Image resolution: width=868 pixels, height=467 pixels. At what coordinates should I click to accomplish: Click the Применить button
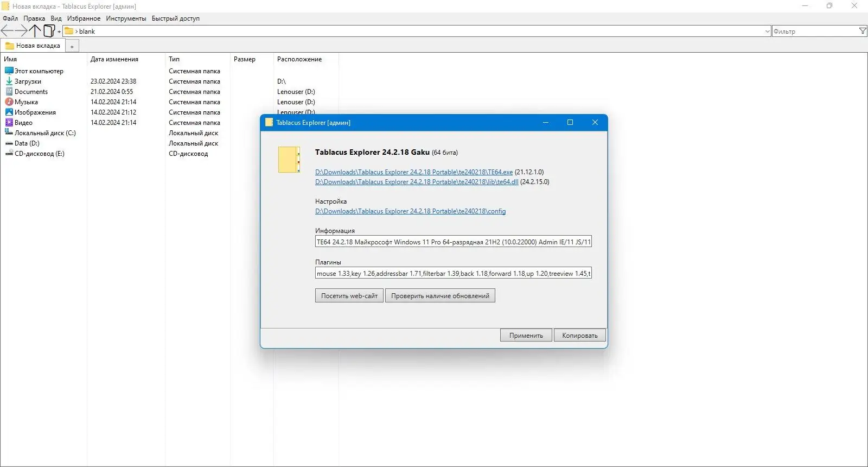pos(526,335)
